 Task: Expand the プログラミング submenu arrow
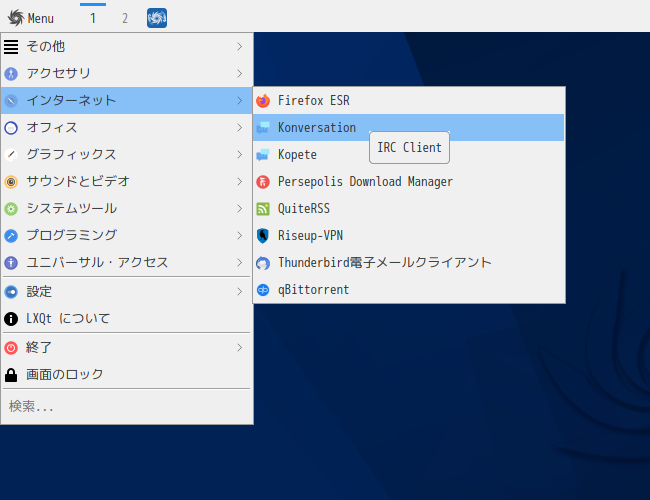(240, 235)
